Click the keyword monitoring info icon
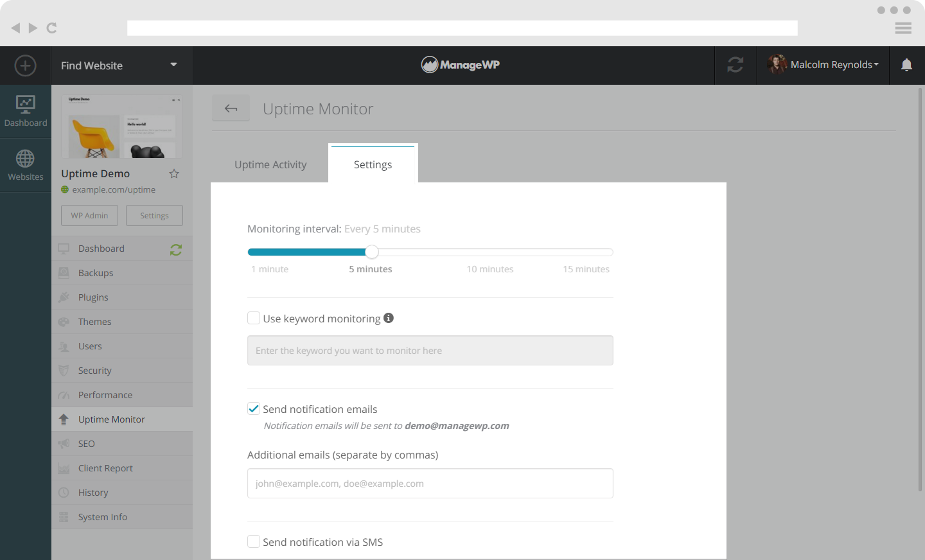The height and width of the screenshot is (560, 925). coord(389,318)
